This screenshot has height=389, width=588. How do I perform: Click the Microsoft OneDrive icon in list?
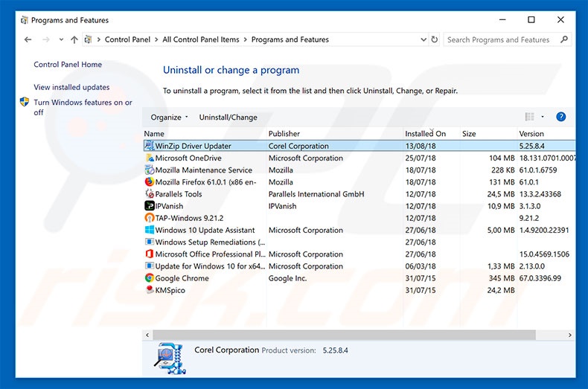click(150, 158)
